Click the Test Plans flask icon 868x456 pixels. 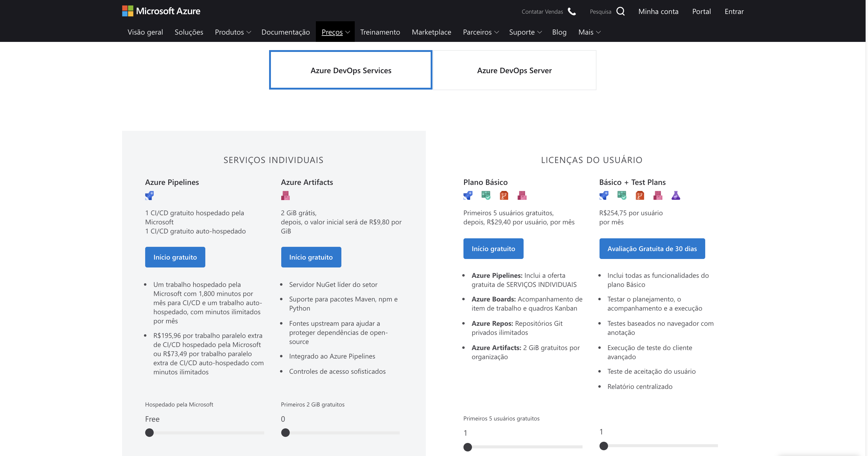[x=675, y=196]
